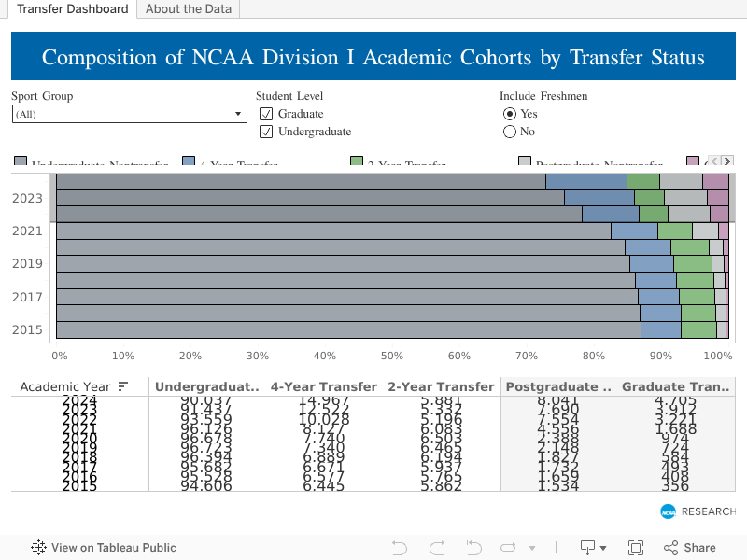Enter full screen via the toolbar icon
Image resolution: width=747 pixels, height=560 pixels.
[x=636, y=547]
